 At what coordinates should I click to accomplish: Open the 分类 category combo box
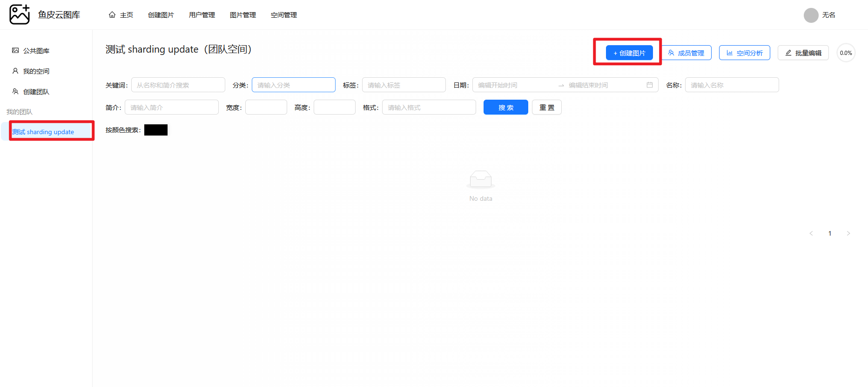click(x=294, y=85)
